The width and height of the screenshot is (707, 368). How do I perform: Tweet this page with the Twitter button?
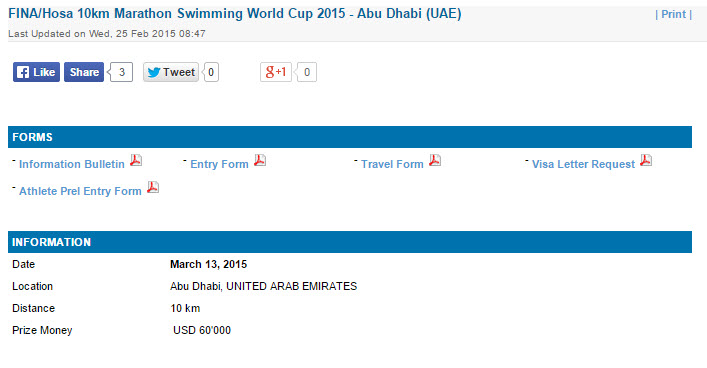pos(171,72)
